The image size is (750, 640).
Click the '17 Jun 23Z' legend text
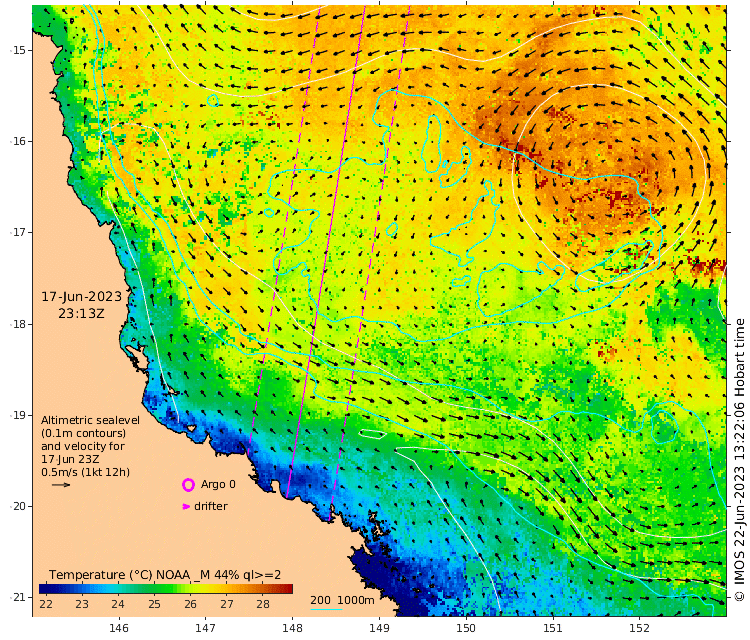[x=70, y=459]
